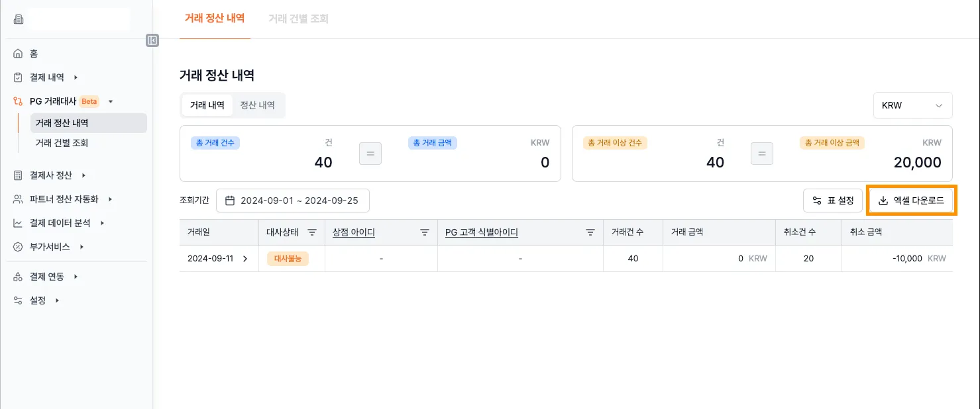This screenshot has height=409, width=980.
Task: Click the Home icon in sidebar
Action: pyautogui.click(x=18, y=54)
